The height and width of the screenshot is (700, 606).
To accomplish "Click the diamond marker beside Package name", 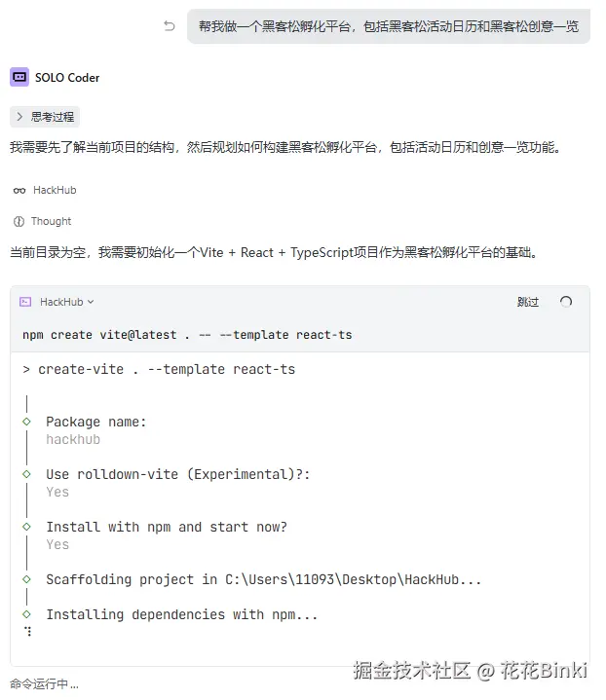I will [x=27, y=422].
